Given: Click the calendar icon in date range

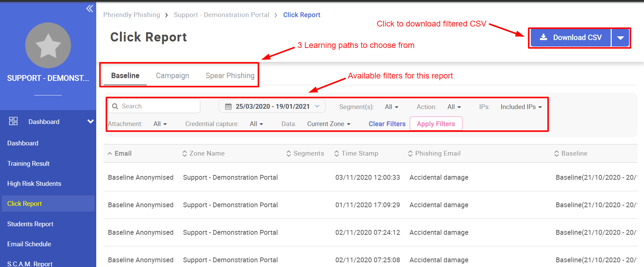Looking at the screenshot, I should [x=228, y=107].
